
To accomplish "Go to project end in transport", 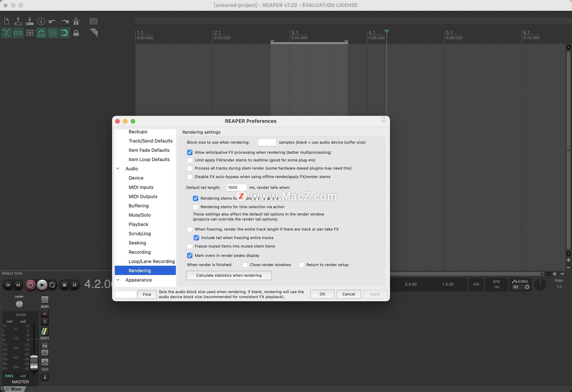I will tap(18, 285).
